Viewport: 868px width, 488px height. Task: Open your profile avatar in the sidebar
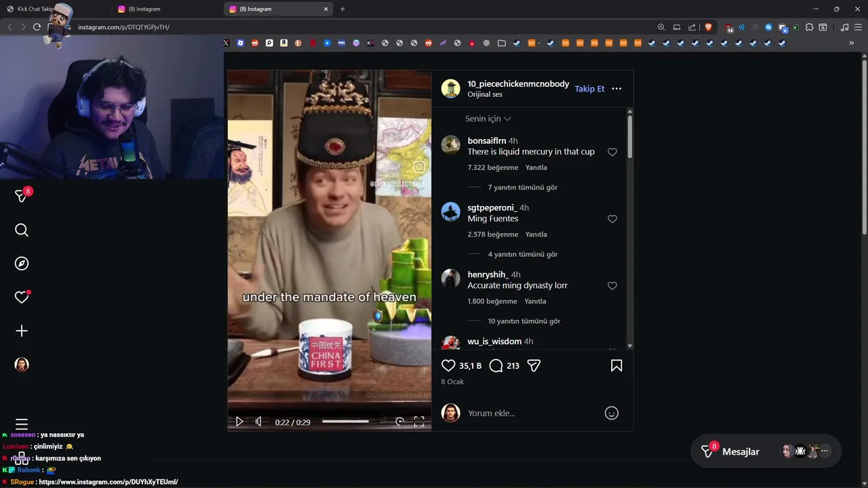point(22,365)
